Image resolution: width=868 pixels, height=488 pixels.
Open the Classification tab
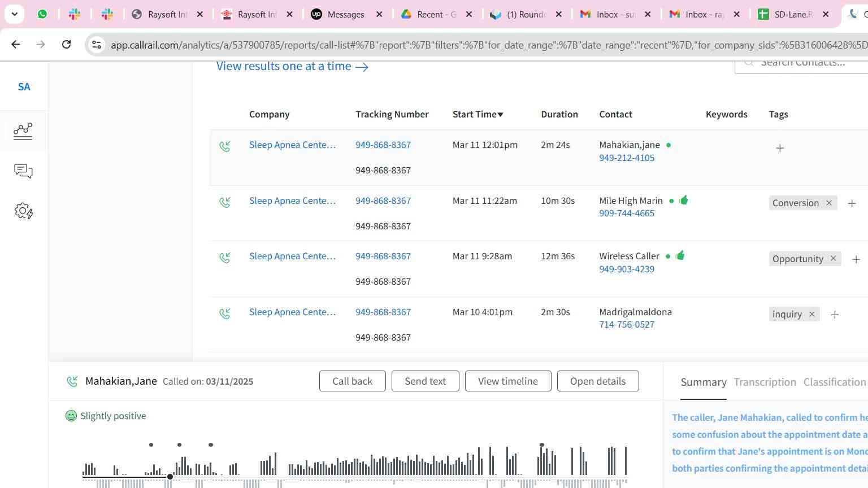pos(835,382)
